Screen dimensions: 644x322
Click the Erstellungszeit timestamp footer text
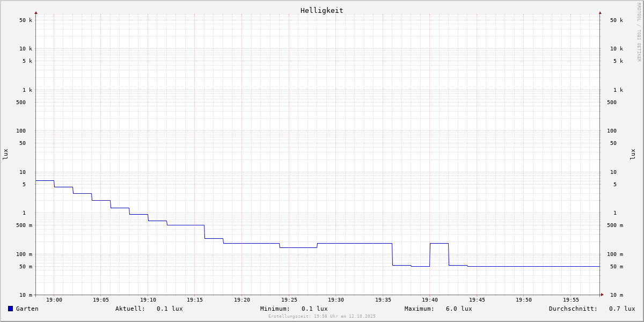point(321,316)
